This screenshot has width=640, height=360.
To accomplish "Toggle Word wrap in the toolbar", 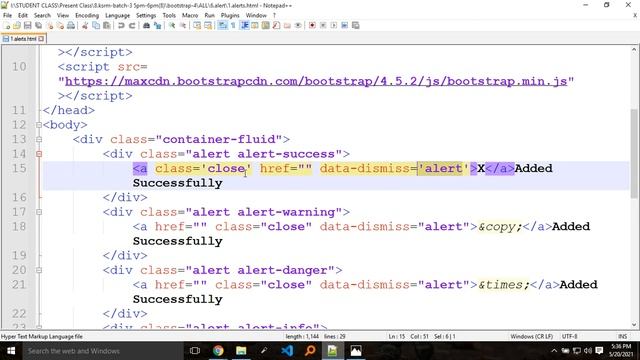I will tap(222, 25).
